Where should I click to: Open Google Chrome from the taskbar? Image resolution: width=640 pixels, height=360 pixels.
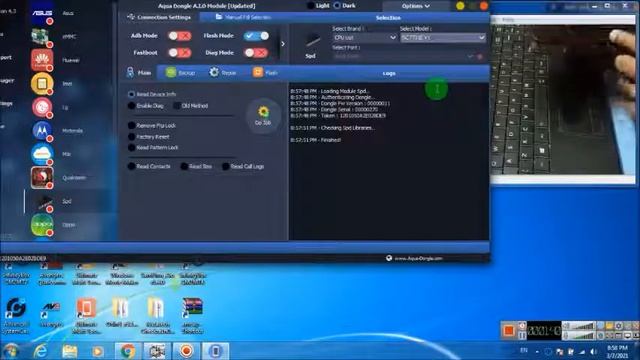[128, 351]
